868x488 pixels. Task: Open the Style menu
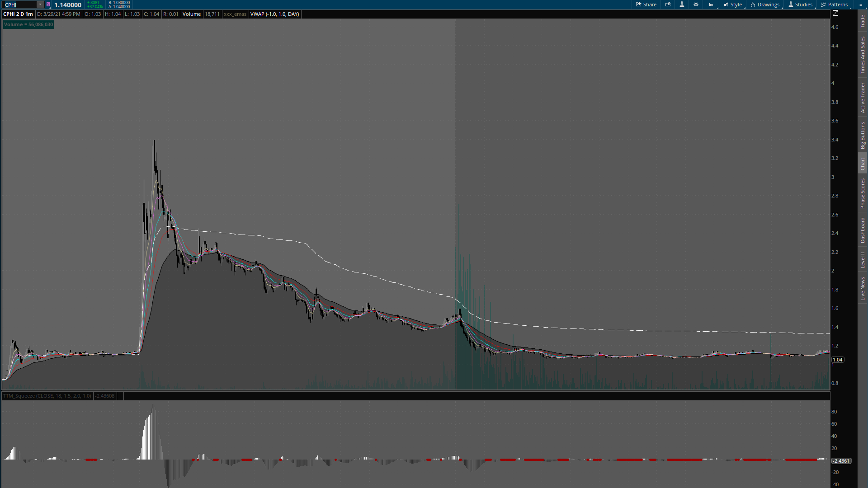(733, 5)
